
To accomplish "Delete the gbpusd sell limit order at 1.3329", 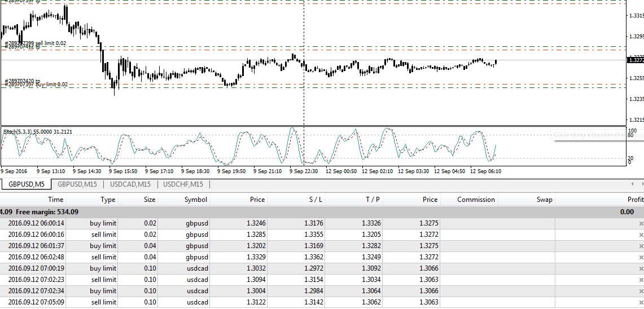I will [x=641, y=257].
